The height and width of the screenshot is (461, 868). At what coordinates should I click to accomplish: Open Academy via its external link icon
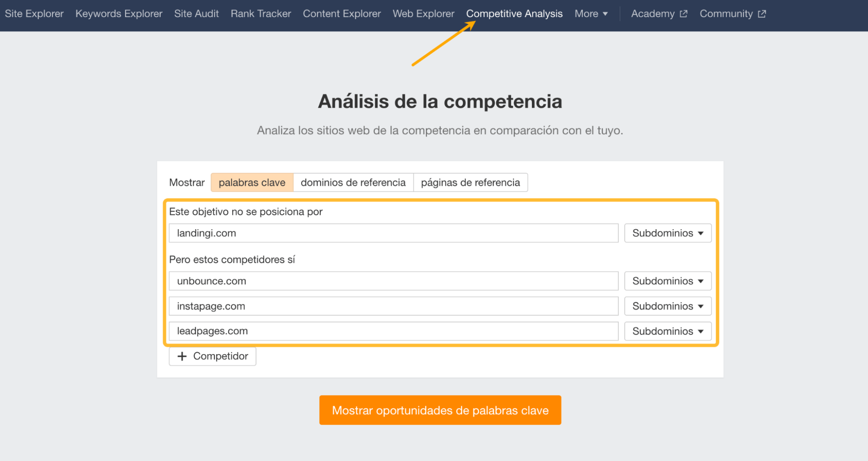pos(684,13)
